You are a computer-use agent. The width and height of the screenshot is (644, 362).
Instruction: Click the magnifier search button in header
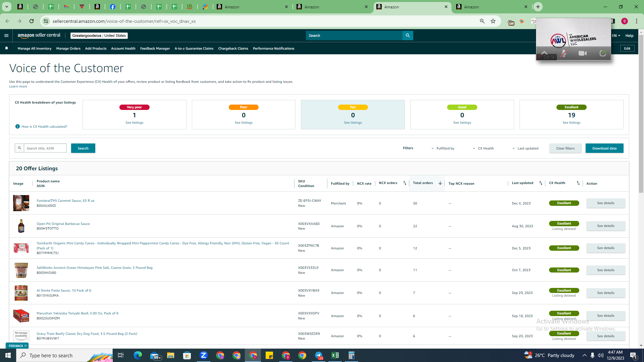tap(408, 36)
